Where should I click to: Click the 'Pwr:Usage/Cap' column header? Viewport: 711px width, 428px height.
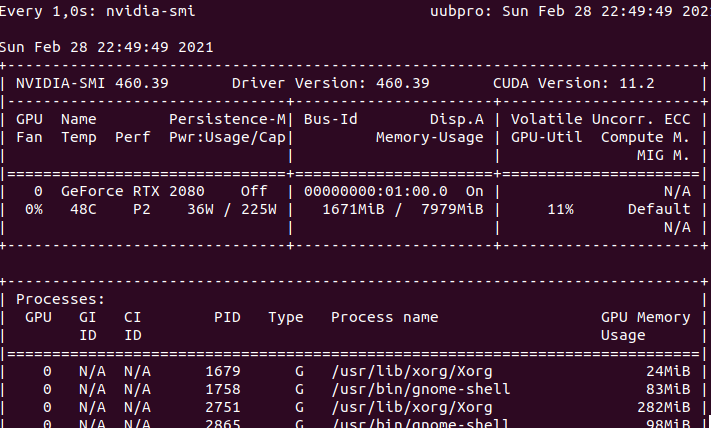point(227,137)
